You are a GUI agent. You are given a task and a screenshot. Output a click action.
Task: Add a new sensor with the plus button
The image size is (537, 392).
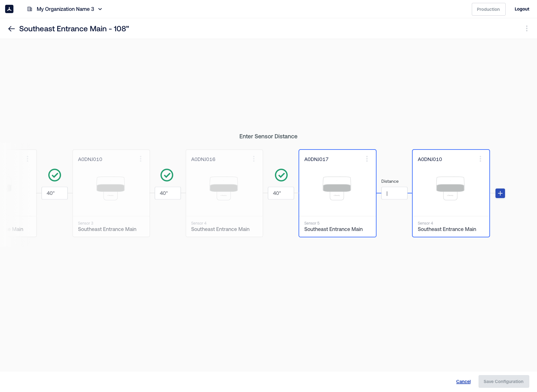point(500,193)
